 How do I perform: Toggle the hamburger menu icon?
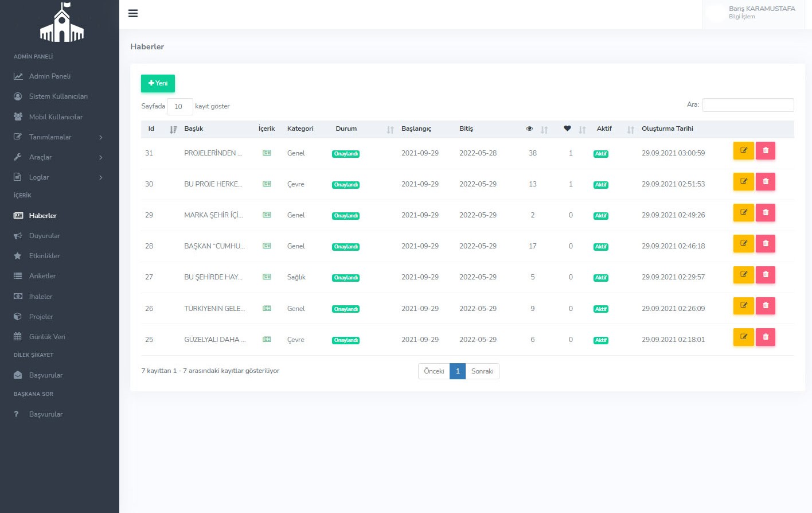click(x=133, y=13)
